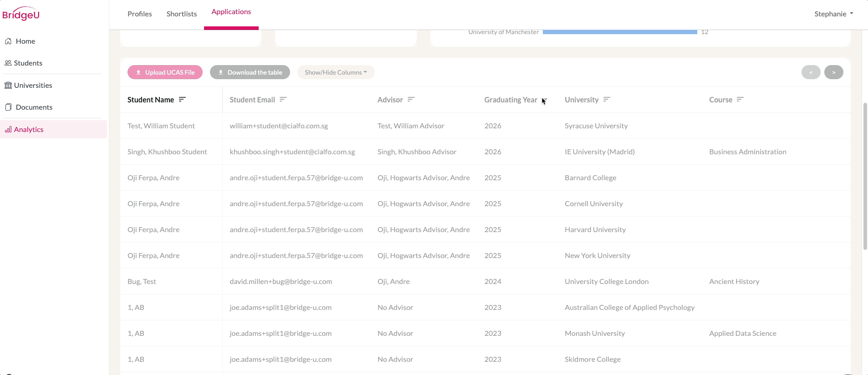This screenshot has width=868, height=375.
Task: Click the 'New York University' cell
Action: (597, 255)
